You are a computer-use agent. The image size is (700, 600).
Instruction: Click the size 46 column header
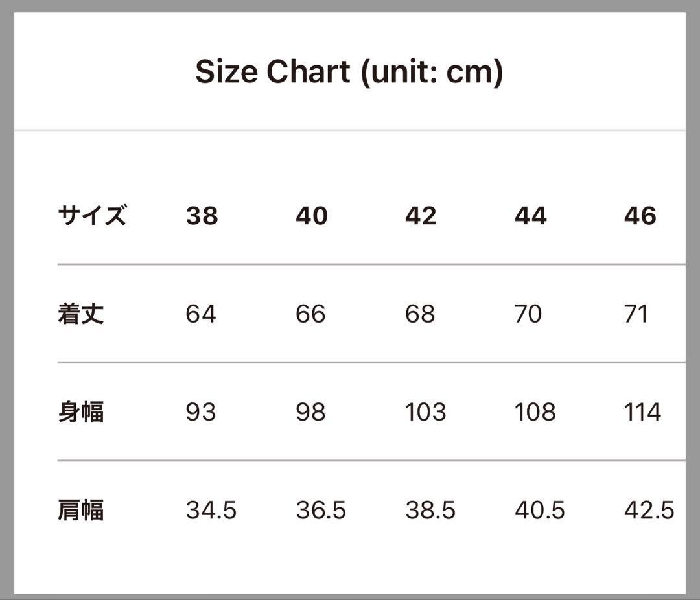(x=640, y=216)
